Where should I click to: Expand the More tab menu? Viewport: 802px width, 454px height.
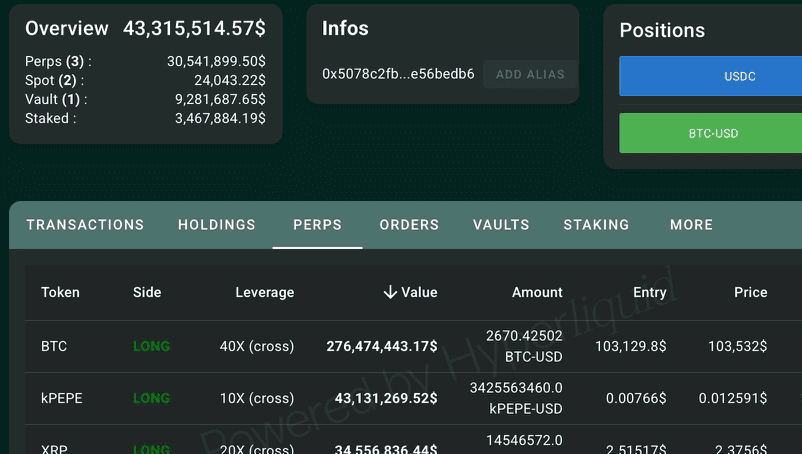[692, 225]
